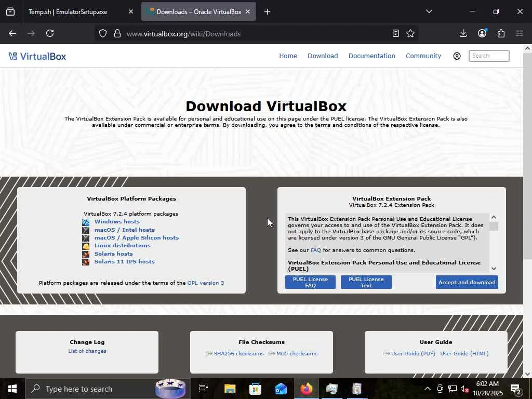Screen dimensions: 532x399
Task: Open the FAQ link in license text
Action: (315, 250)
